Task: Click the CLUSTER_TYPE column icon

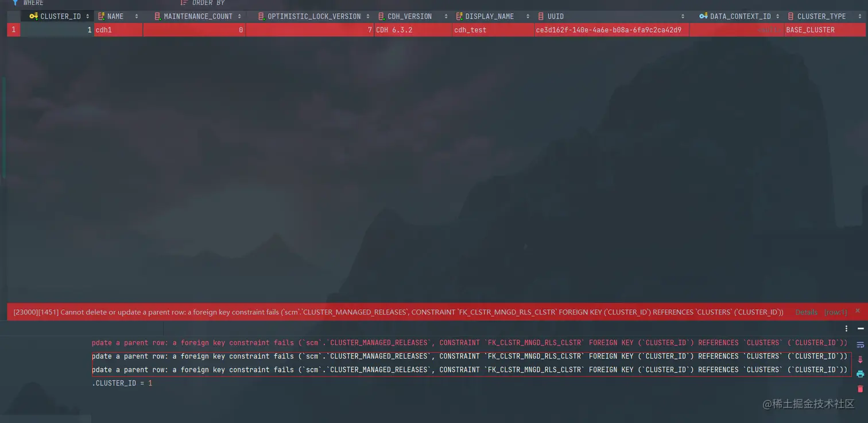Action: click(x=791, y=16)
